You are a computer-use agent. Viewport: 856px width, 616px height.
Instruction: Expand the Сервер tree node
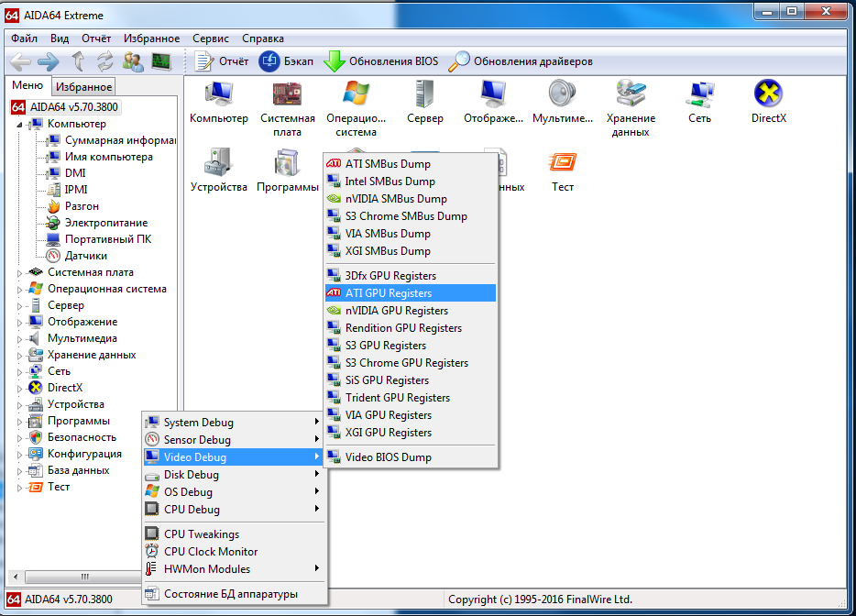coord(19,306)
